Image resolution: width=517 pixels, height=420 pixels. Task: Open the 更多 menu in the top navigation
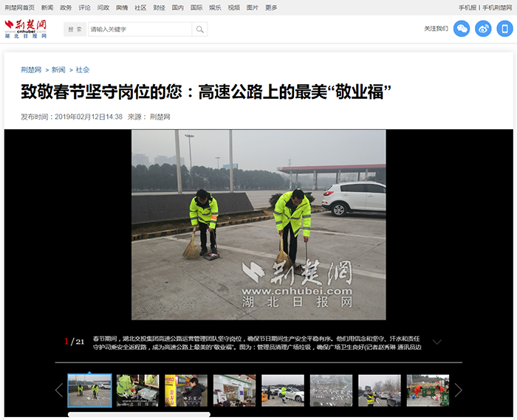271,7
